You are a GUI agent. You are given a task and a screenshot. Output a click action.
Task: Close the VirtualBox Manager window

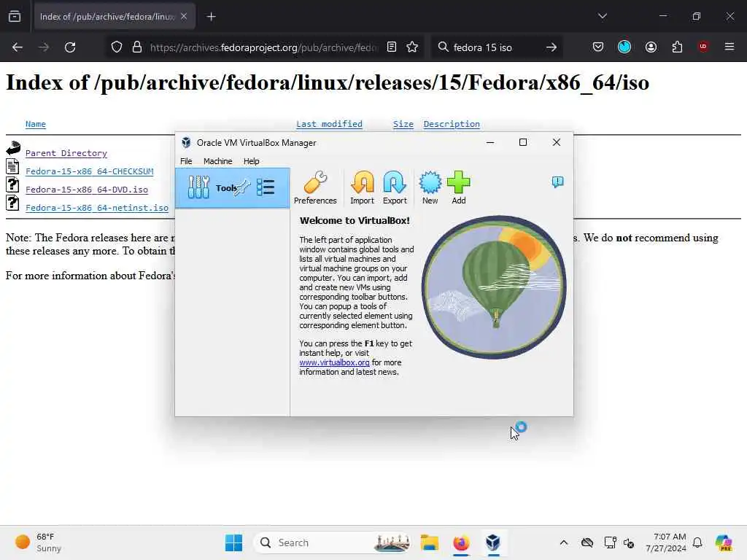click(557, 142)
